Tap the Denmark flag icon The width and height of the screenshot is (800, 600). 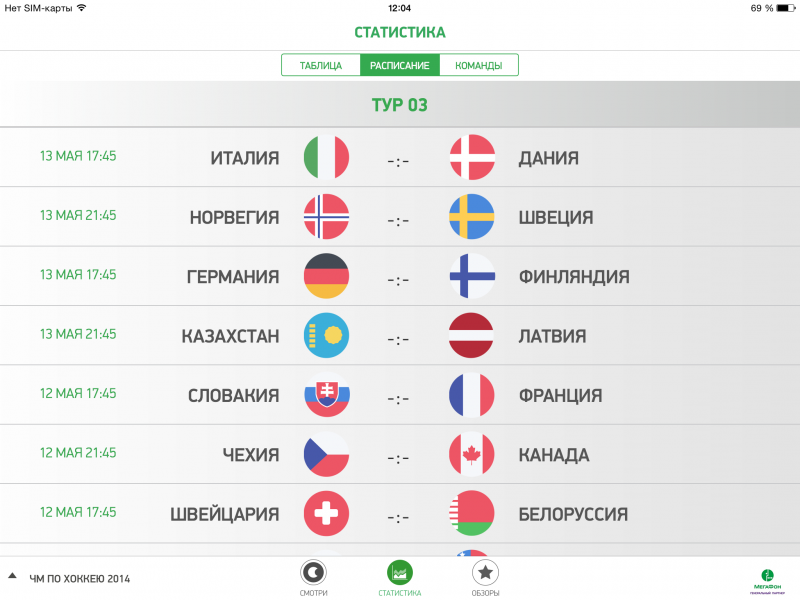click(x=472, y=157)
